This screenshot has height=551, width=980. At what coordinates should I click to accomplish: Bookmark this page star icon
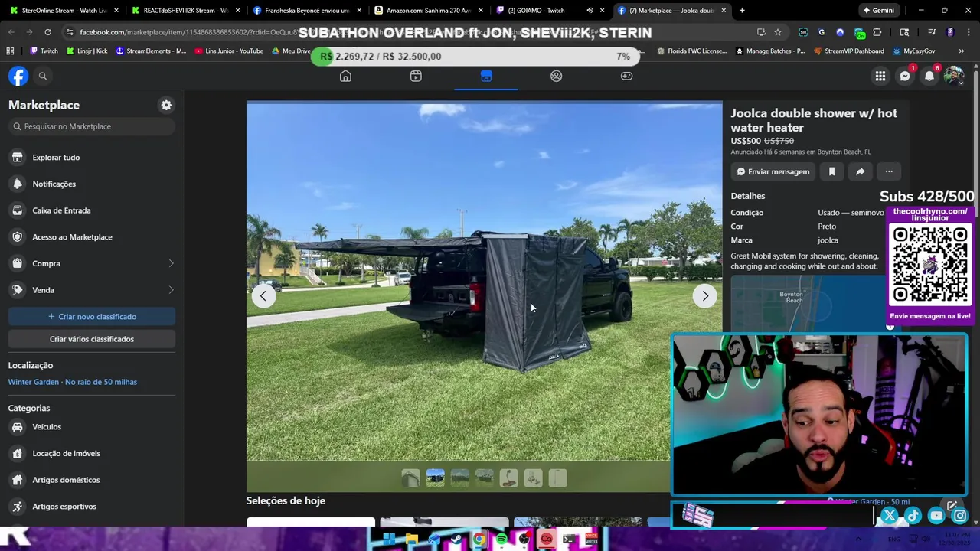click(x=778, y=32)
